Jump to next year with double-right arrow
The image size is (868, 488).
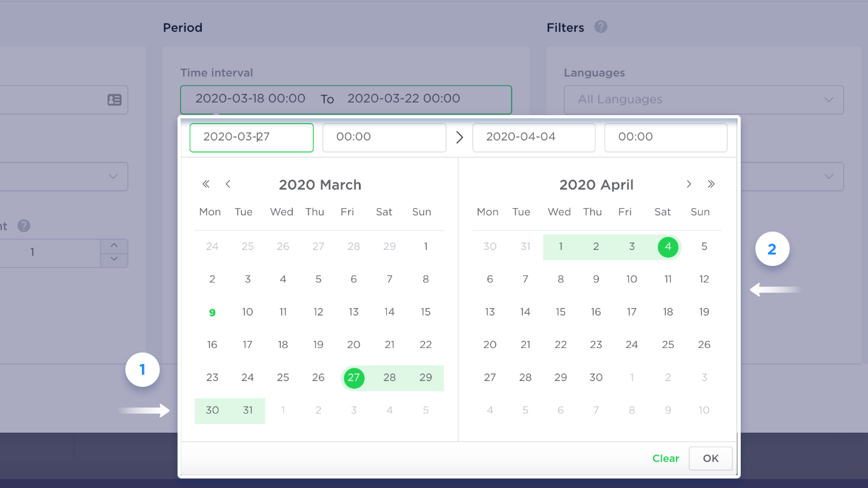click(x=711, y=185)
